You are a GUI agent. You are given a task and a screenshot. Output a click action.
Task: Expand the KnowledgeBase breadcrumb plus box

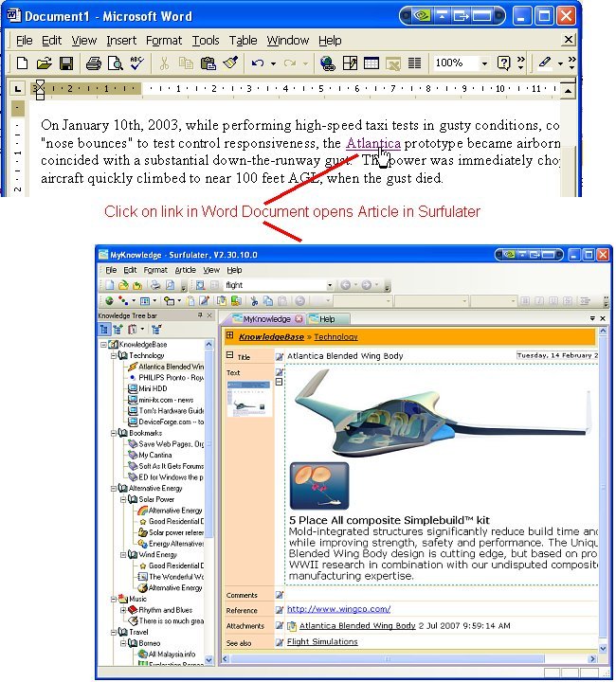[229, 335]
